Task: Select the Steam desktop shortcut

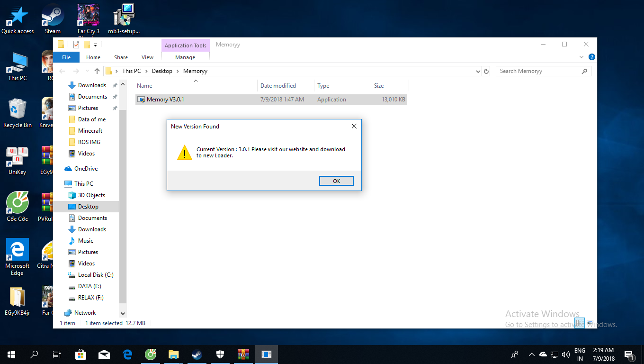Action: (x=53, y=19)
